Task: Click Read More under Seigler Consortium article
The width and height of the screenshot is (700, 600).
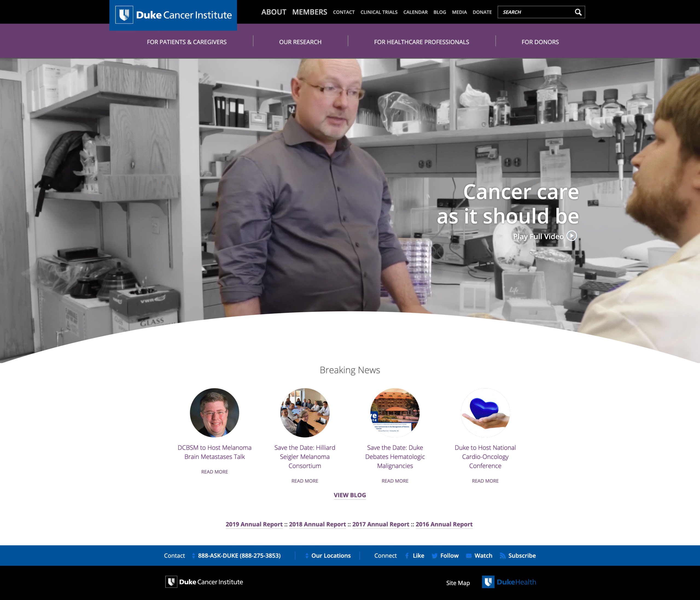Action: 305,481
